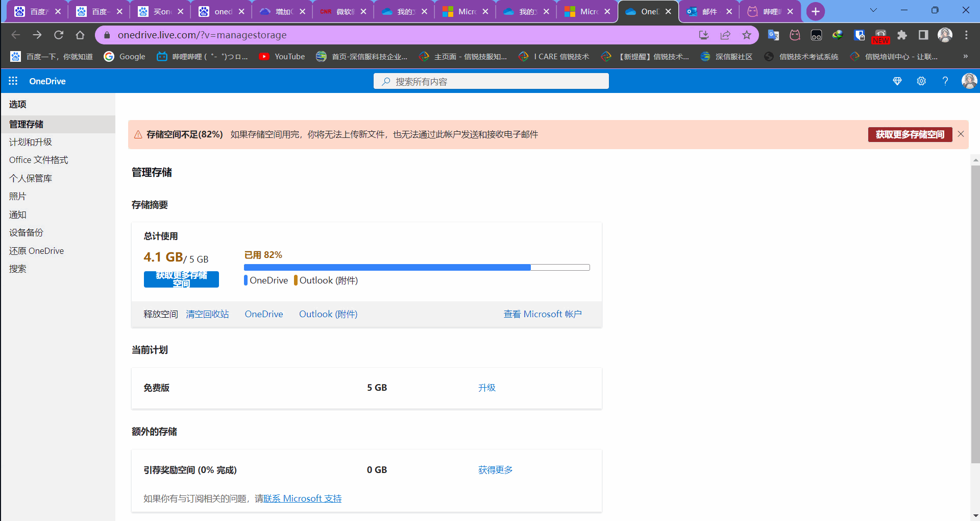Install app via the address bar icon
Screen dimensions: 980x521
click(x=704, y=35)
